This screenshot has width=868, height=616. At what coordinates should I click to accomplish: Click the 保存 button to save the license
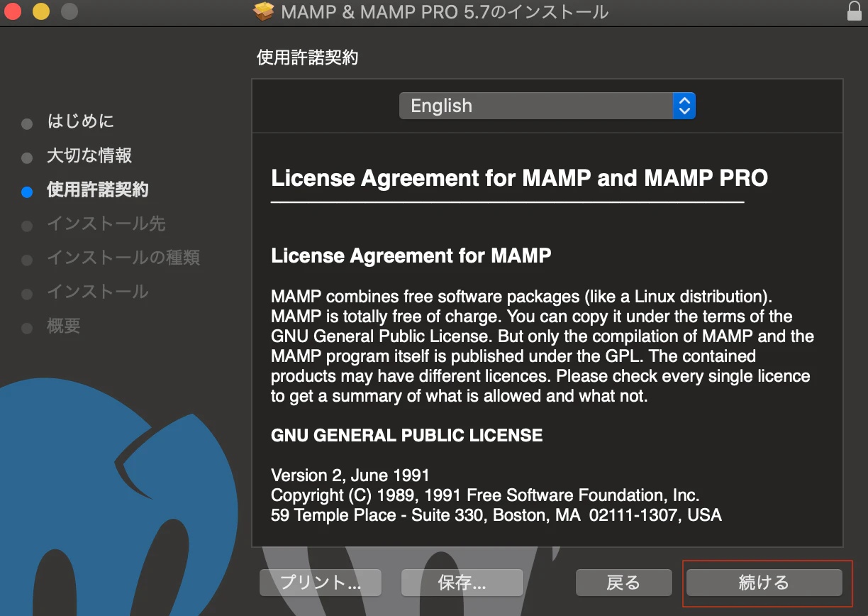462,583
